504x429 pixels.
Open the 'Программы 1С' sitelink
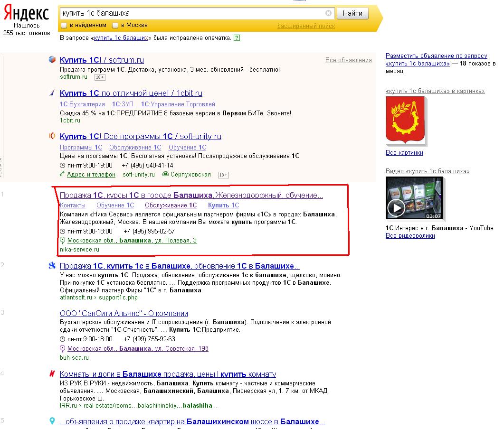(x=81, y=147)
